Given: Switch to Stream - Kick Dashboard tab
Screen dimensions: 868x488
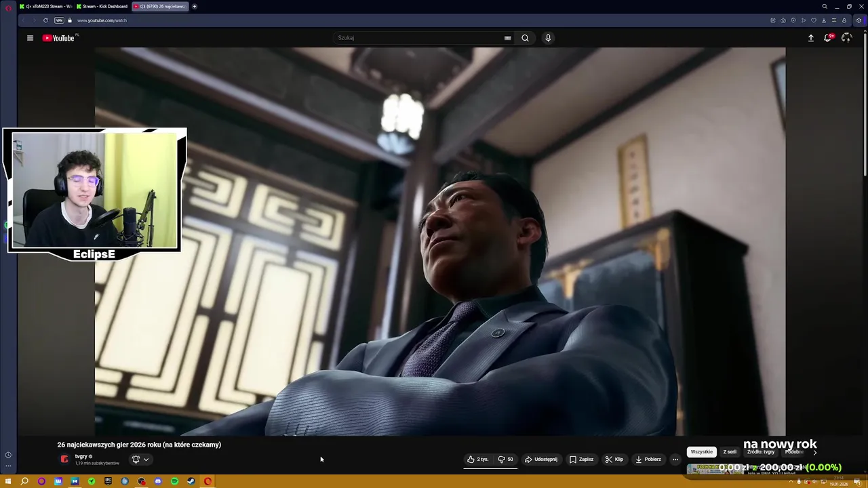Looking at the screenshot, I should pyautogui.click(x=102, y=6).
